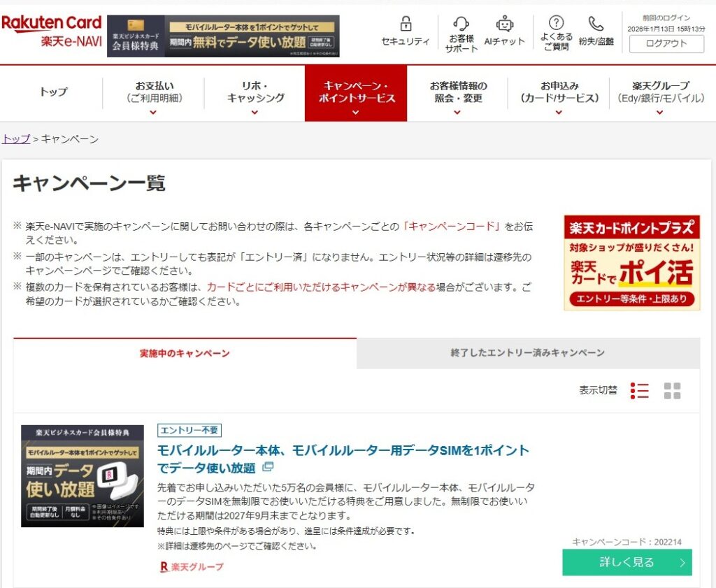
Task: Click external link icon beside campaign title
Action: pos(268,467)
